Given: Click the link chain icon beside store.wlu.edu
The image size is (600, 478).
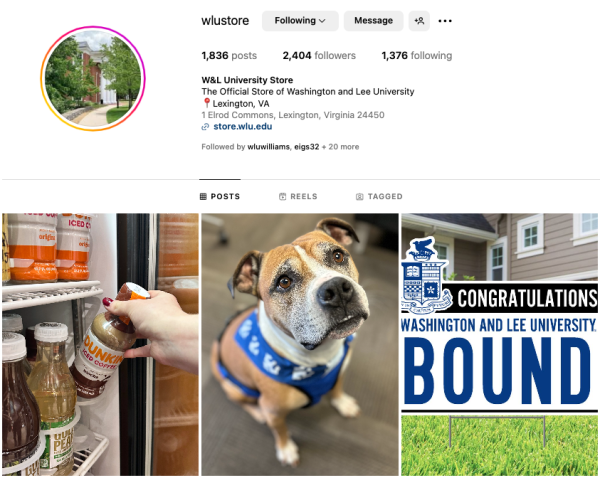Looking at the screenshot, I should (x=205, y=127).
